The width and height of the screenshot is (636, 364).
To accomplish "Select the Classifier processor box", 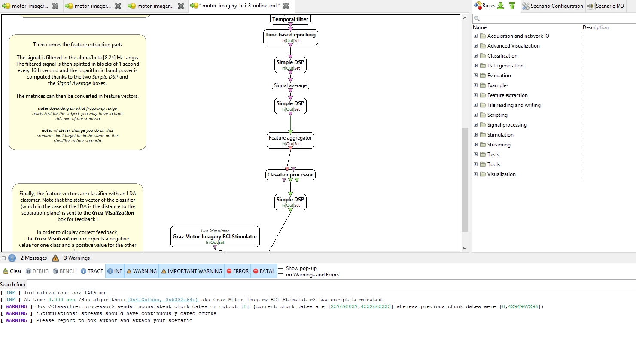I will [290, 175].
